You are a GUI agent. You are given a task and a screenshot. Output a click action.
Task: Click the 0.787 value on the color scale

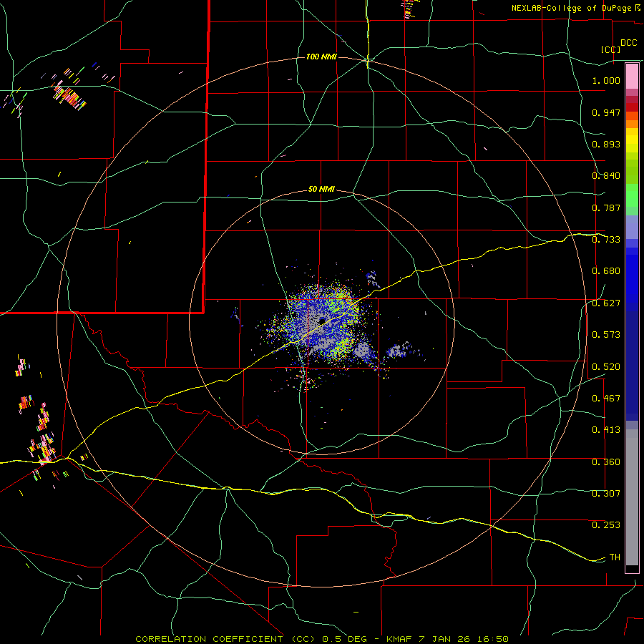coord(606,208)
